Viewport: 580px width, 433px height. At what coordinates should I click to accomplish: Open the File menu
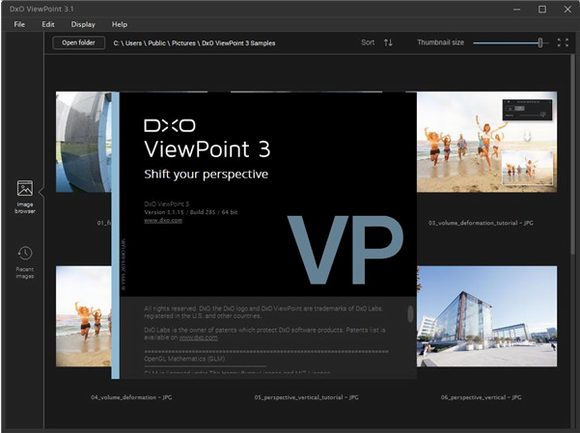pos(19,24)
